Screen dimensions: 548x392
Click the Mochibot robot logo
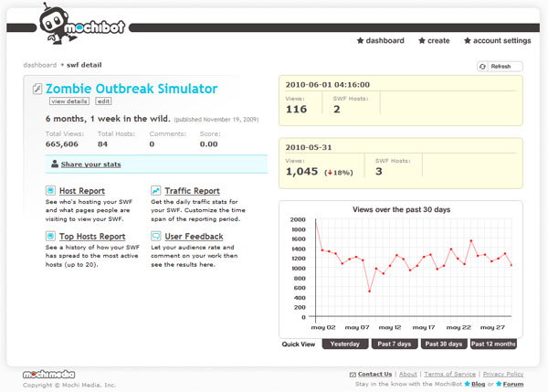(x=82, y=24)
